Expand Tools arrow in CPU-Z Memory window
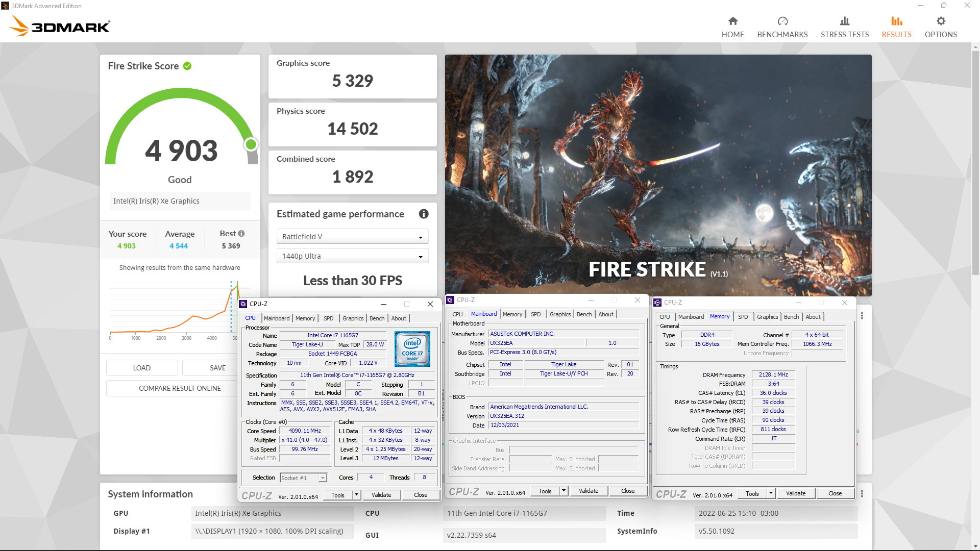The image size is (980, 551). tap(771, 493)
